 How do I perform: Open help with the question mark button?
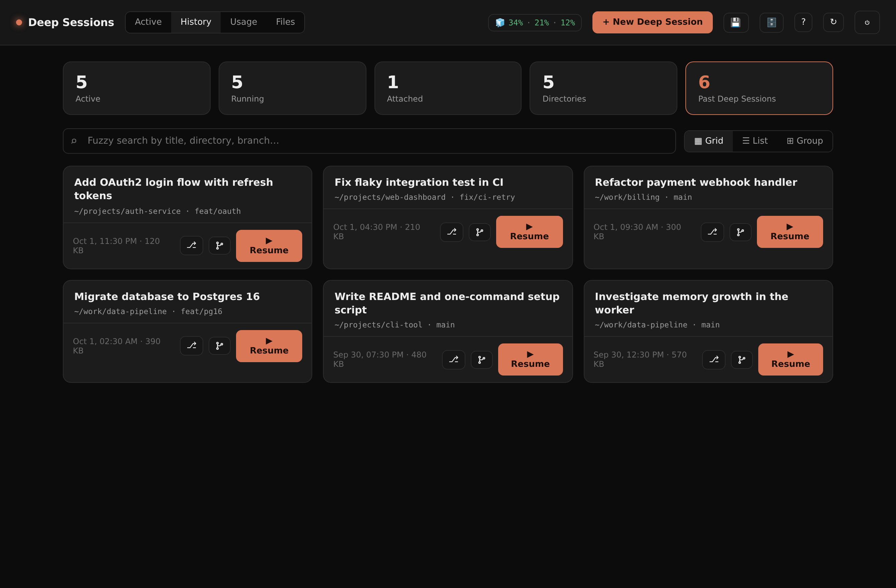[803, 22]
